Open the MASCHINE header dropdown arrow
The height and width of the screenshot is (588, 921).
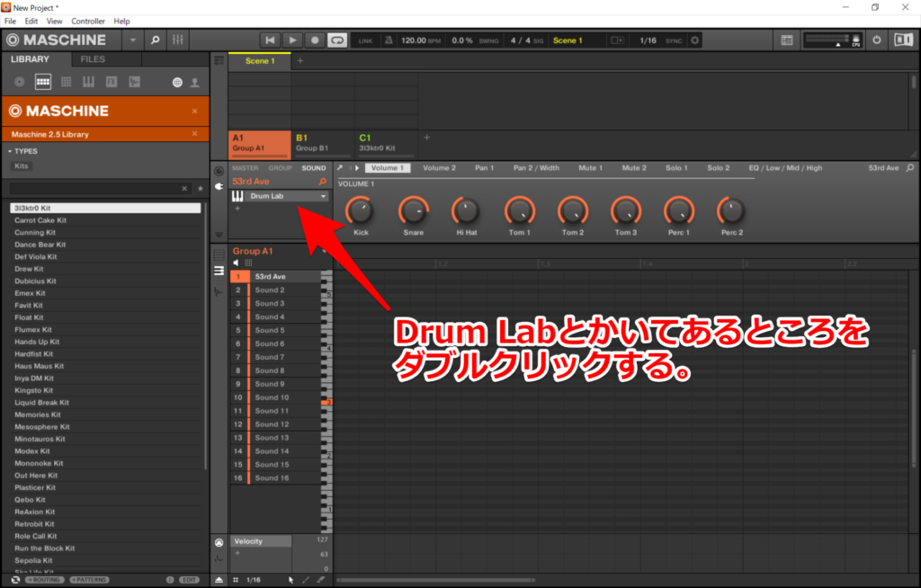pos(132,40)
